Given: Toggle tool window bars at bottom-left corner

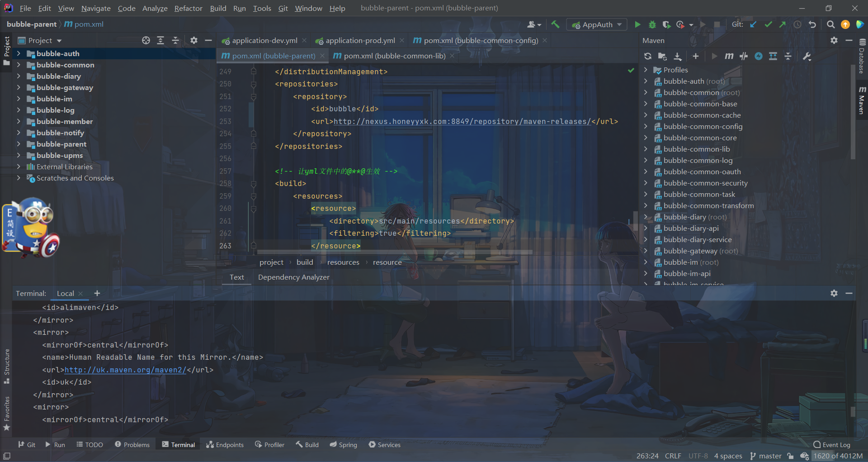Looking at the screenshot, I should click(7, 456).
